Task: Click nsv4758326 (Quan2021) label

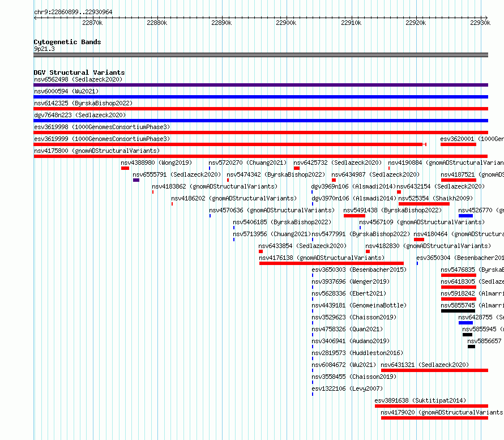Action: (348, 329)
